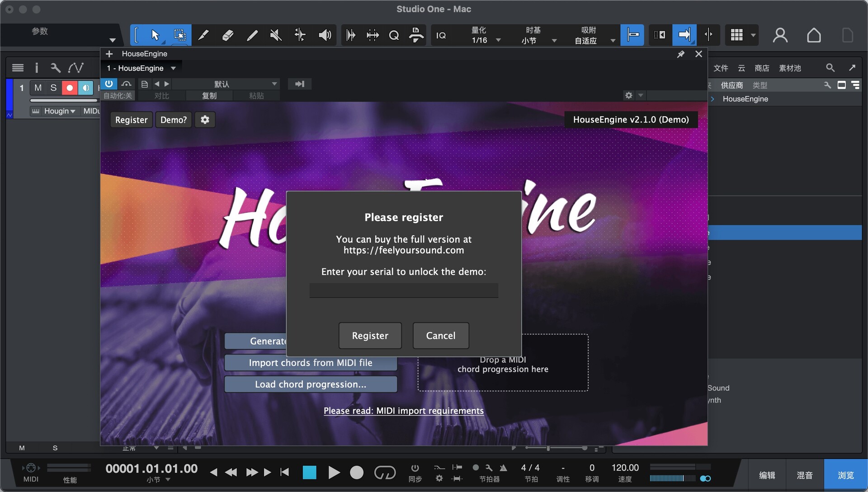Screen dimensions: 868x492
Task: Go to the Start page home icon
Action: pos(814,35)
